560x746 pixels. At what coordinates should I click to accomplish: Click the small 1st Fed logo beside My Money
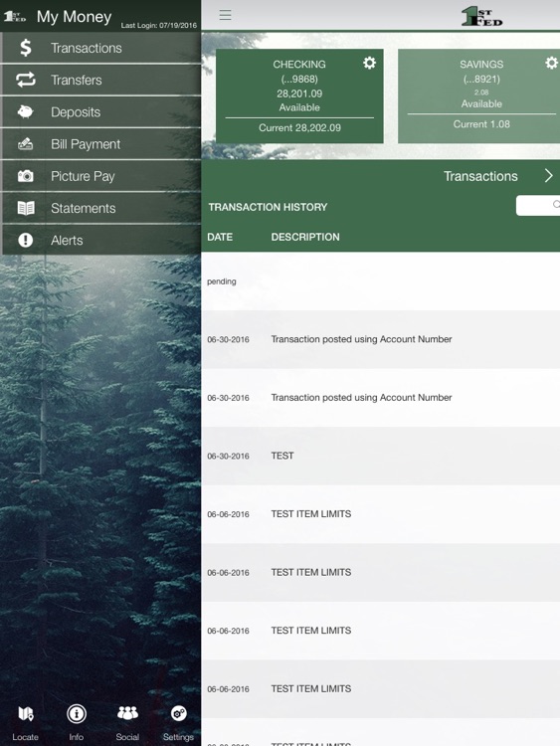click(15, 16)
